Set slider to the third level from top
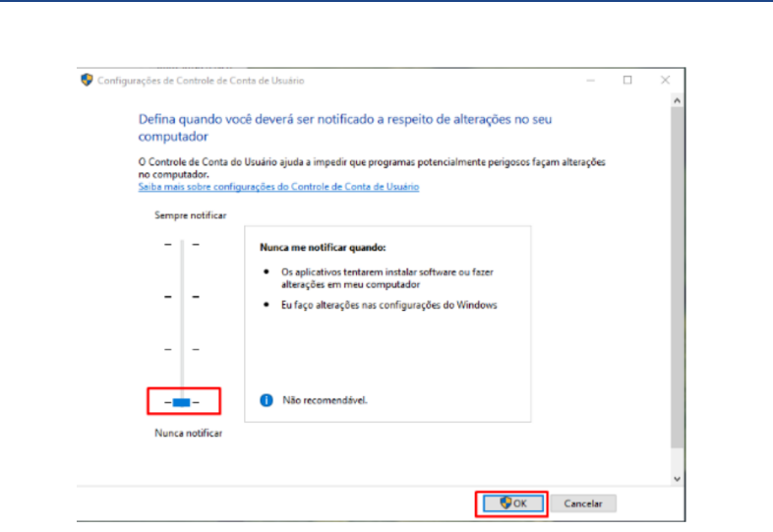 tap(181, 349)
